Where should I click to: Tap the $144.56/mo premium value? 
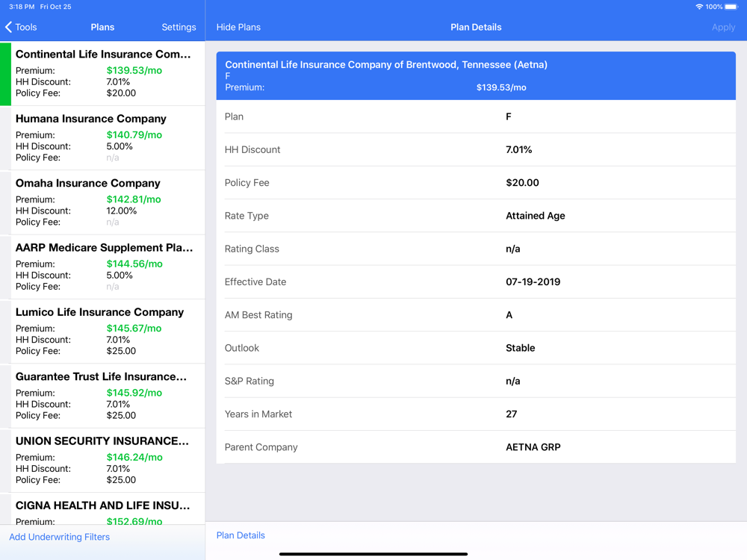click(x=134, y=264)
